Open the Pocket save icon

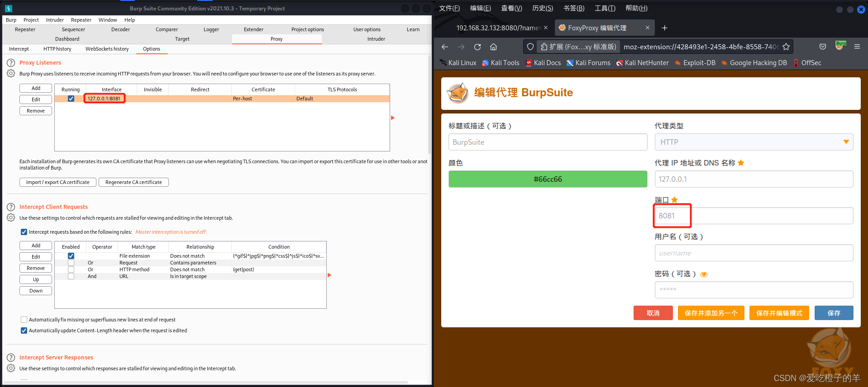coord(823,47)
